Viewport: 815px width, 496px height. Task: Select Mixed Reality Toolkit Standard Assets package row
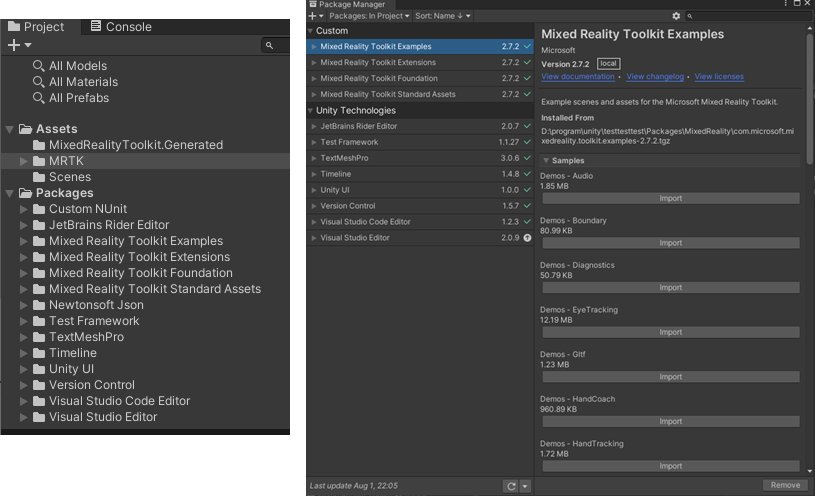[x=420, y=95]
